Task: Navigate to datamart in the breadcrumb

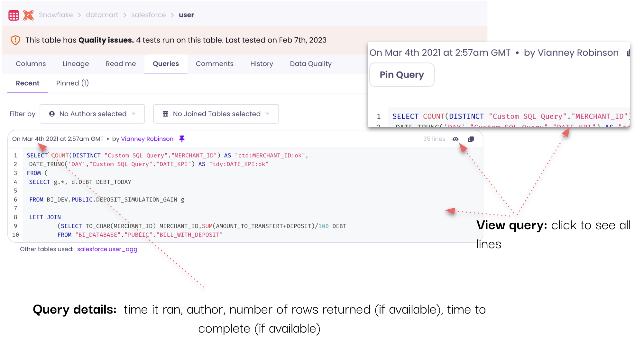Action: pos(102,15)
